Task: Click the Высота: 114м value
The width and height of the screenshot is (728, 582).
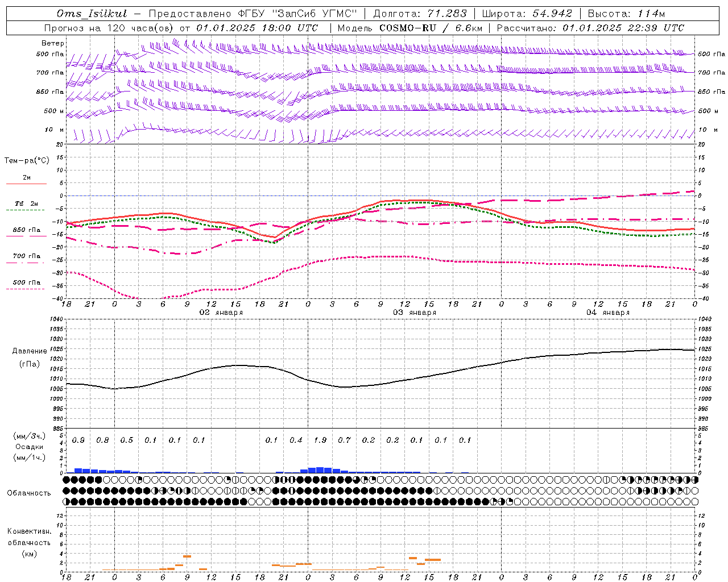Action: pyautogui.click(x=626, y=14)
